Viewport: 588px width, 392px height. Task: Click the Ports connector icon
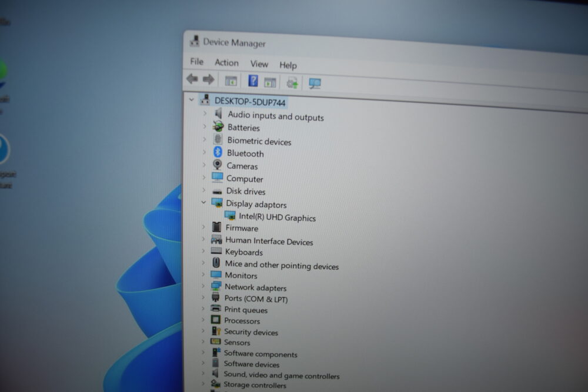coord(216,297)
